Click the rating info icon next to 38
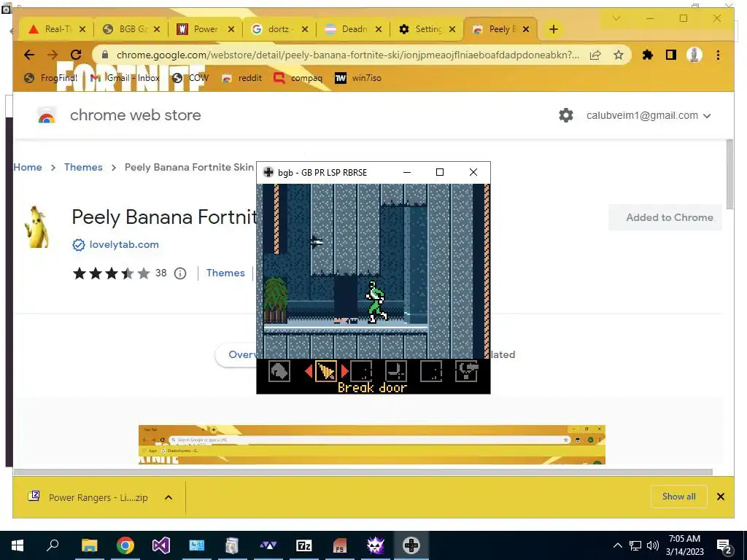 pyautogui.click(x=180, y=273)
